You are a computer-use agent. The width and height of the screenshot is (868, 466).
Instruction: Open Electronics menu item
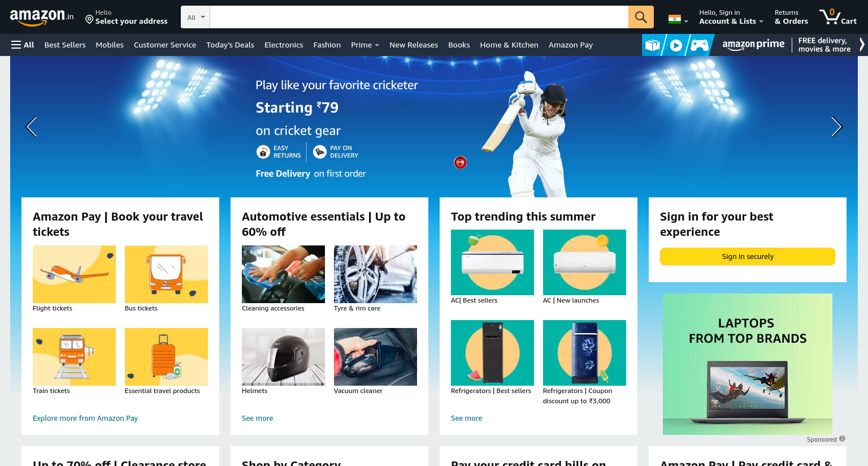(284, 45)
